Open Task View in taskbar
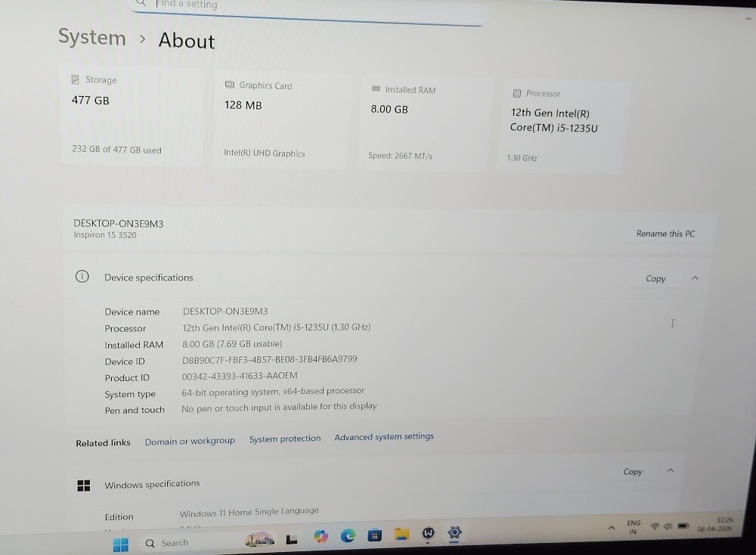This screenshot has width=756, height=555. click(292, 538)
